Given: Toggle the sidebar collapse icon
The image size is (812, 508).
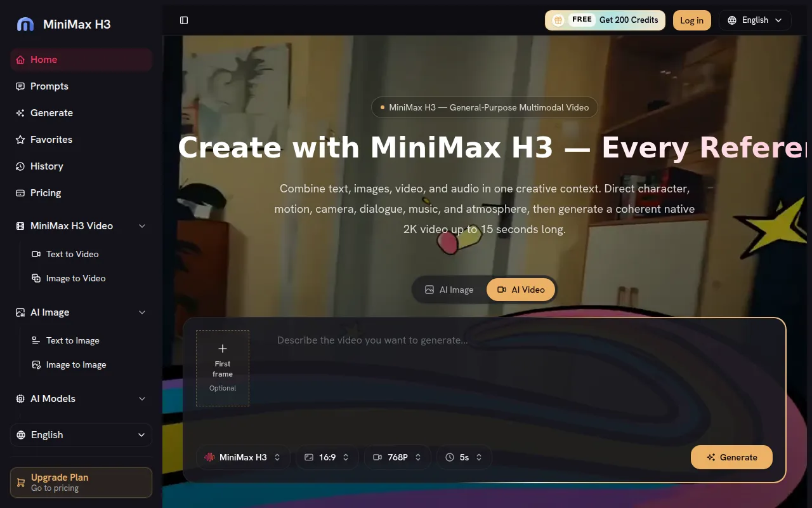Looking at the screenshot, I should coord(184,20).
